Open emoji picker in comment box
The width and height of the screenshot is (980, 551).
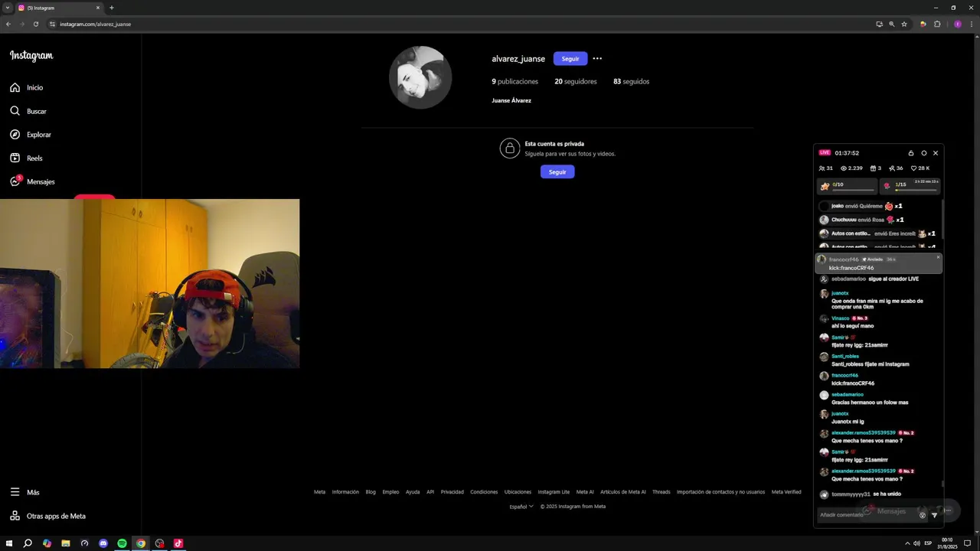(x=923, y=515)
